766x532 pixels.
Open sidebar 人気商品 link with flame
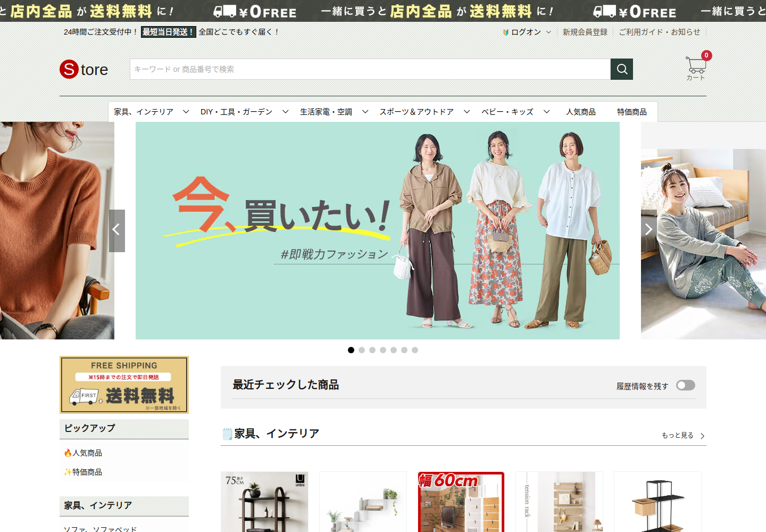[x=83, y=453]
